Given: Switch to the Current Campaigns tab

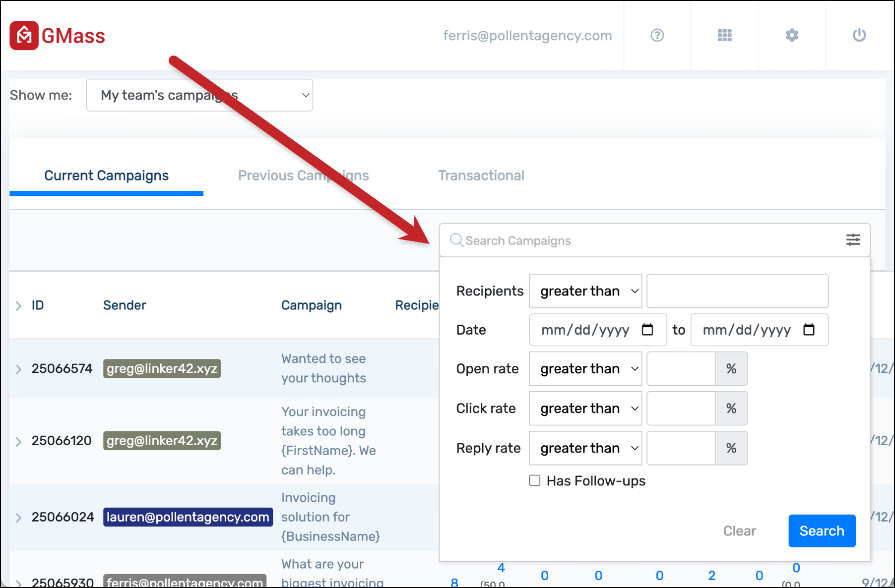Looking at the screenshot, I should [x=106, y=176].
